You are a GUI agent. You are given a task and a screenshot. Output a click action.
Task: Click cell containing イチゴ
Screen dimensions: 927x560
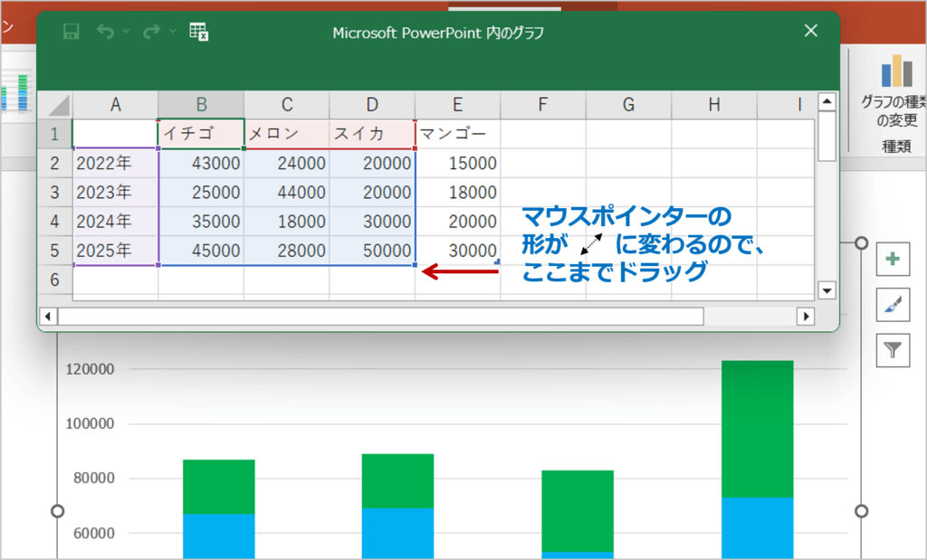tap(201, 134)
